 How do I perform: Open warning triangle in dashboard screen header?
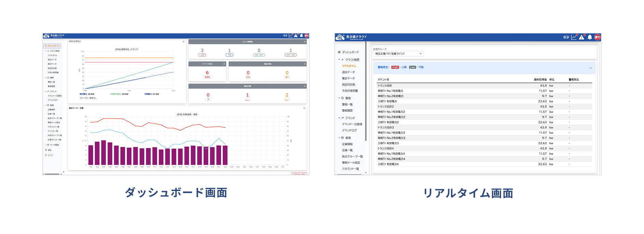296,35
